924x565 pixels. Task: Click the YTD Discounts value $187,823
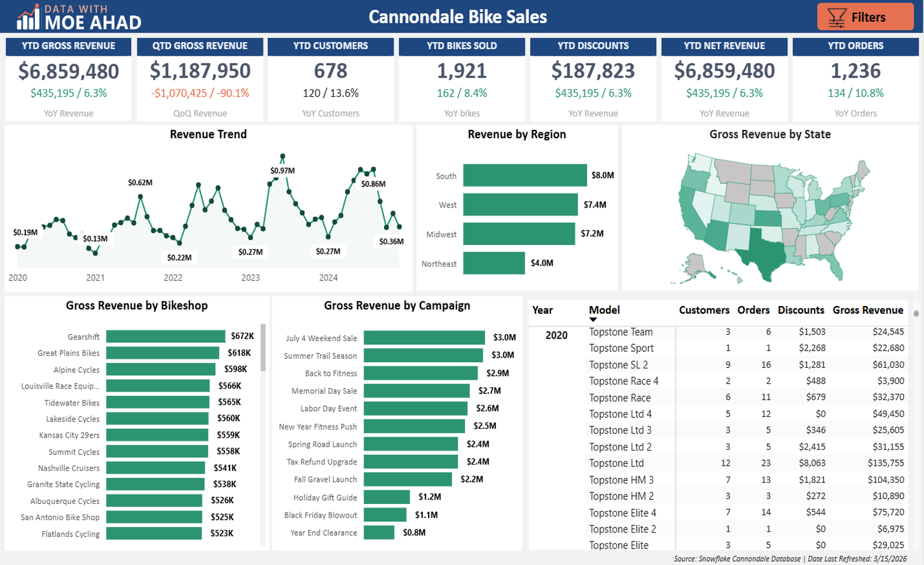(x=593, y=71)
